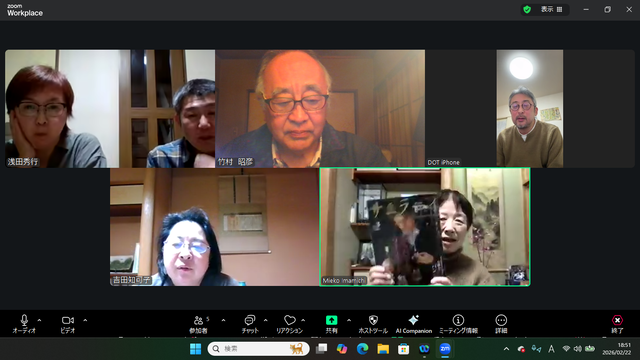Open the 表示 view layout menu
This screenshot has width=640, height=360.
click(551, 9)
